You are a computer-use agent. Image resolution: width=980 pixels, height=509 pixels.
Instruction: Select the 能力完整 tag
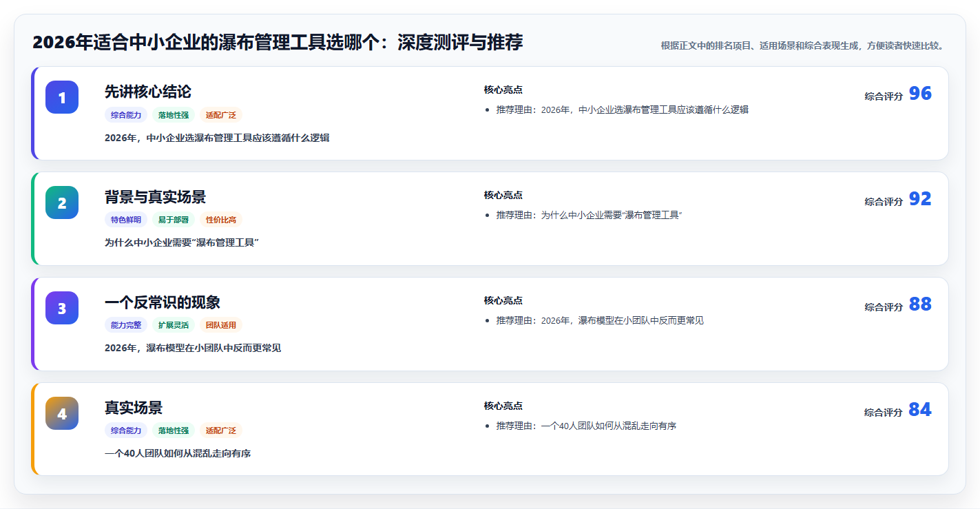click(x=126, y=325)
